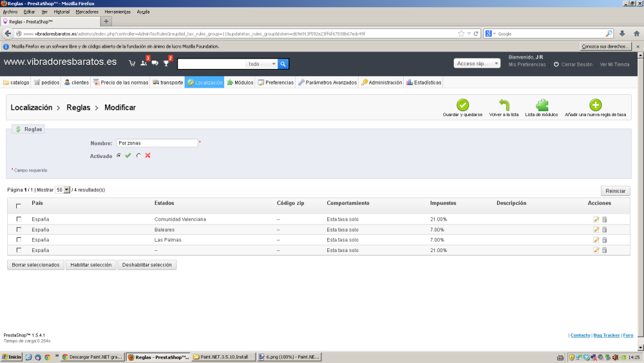Viewport: 644px width, 363px height.
Task: Bookmark this page with star icon
Action: [x=461, y=34]
